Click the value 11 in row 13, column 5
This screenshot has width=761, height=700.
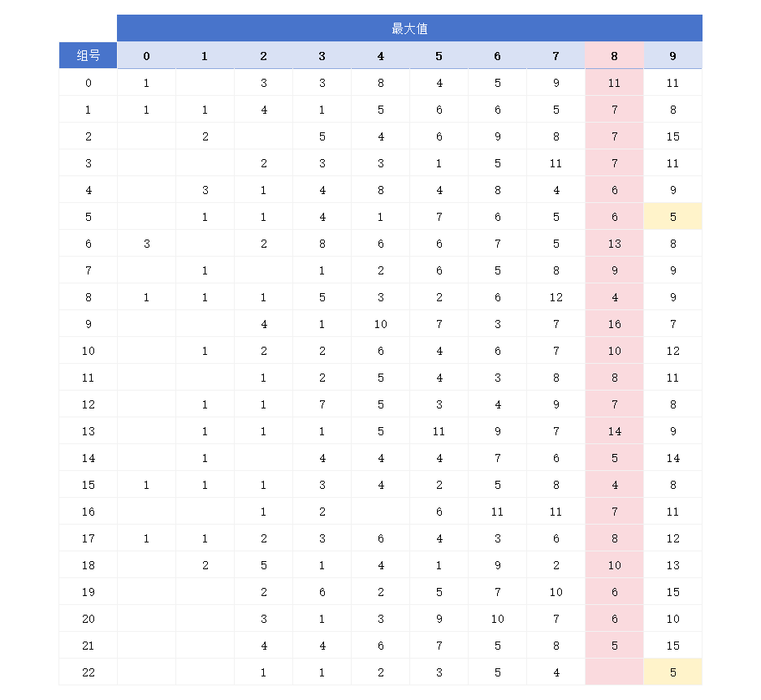[439, 431]
